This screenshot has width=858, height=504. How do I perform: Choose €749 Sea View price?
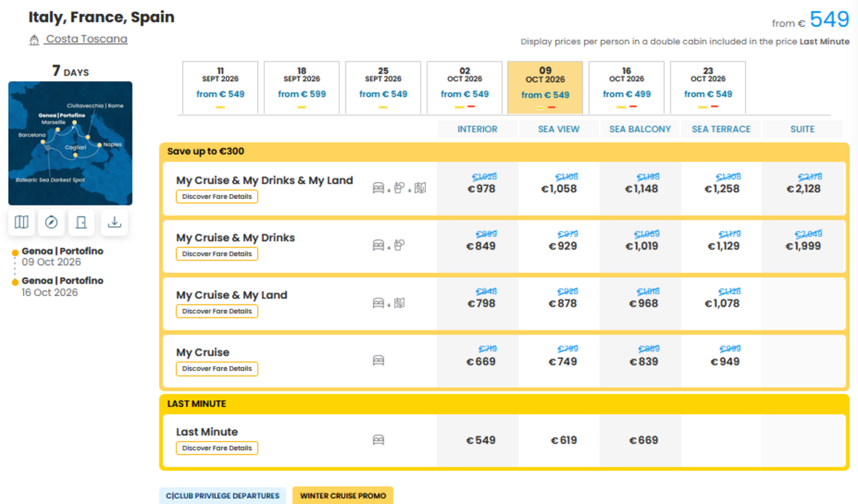click(x=563, y=362)
